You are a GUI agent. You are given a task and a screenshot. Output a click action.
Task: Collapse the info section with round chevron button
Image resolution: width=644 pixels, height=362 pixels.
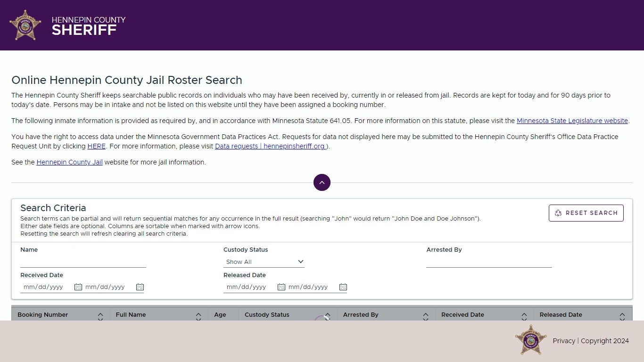pos(322,182)
